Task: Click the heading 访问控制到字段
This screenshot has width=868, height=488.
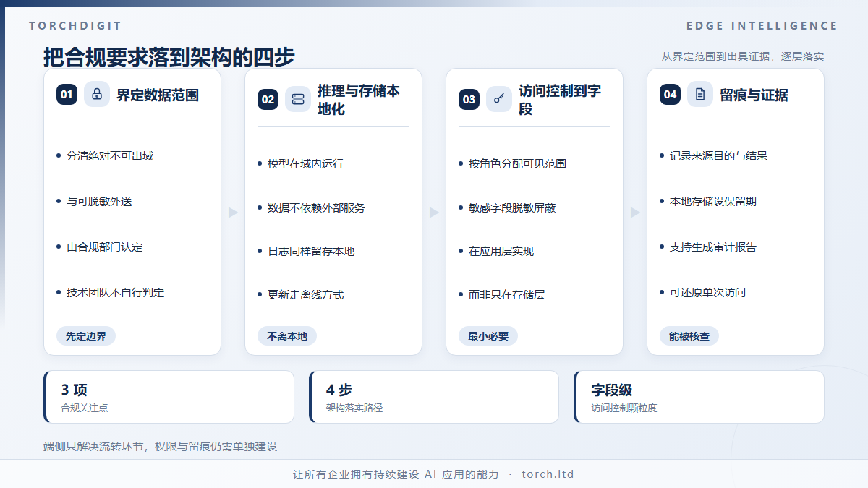Action: point(560,100)
